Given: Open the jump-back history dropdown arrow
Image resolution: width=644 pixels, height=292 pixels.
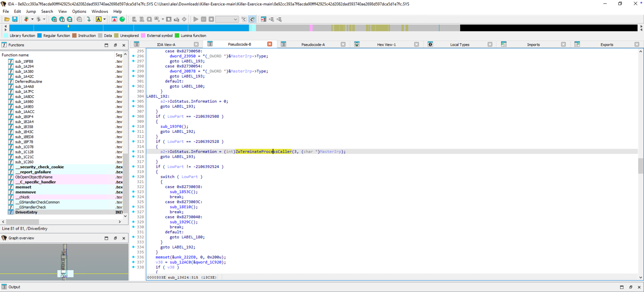Looking at the screenshot, I should [x=32, y=19].
